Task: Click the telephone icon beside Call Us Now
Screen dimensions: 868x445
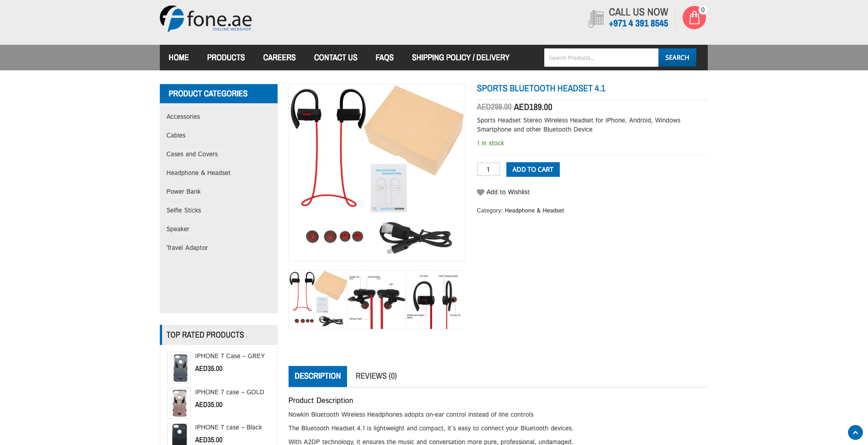Action: coord(596,19)
